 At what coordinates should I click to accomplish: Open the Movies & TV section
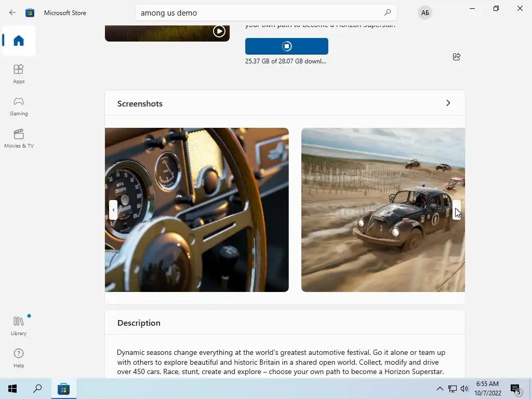click(x=19, y=138)
